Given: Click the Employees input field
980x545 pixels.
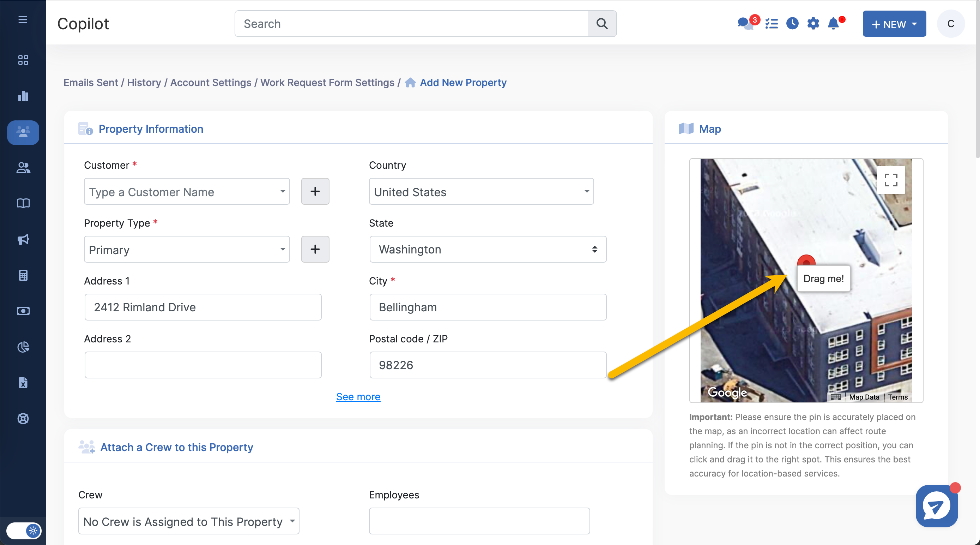Looking at the screenshot, I should pos(479,521).
